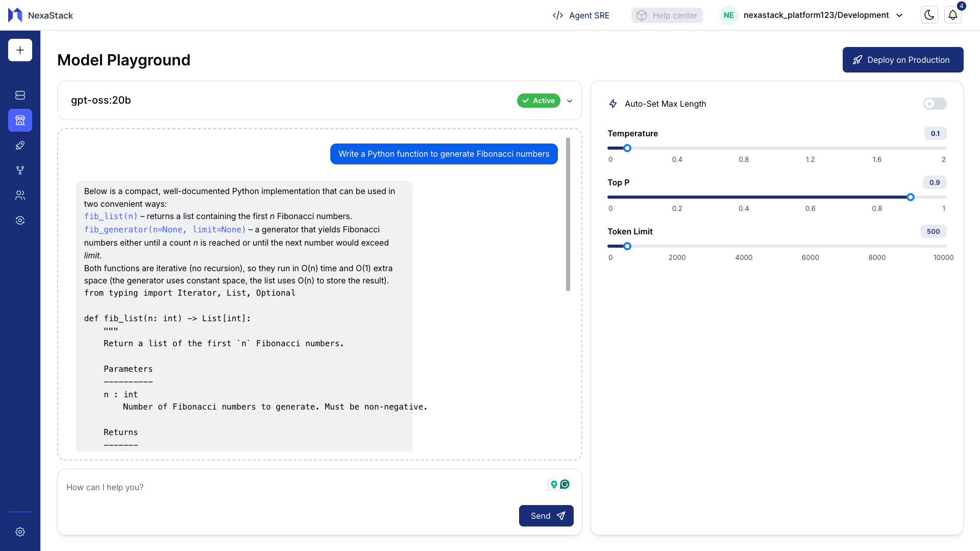
Task: Toggle the Auto-Set Max Length switch
Action: click(x=935, y=104)
